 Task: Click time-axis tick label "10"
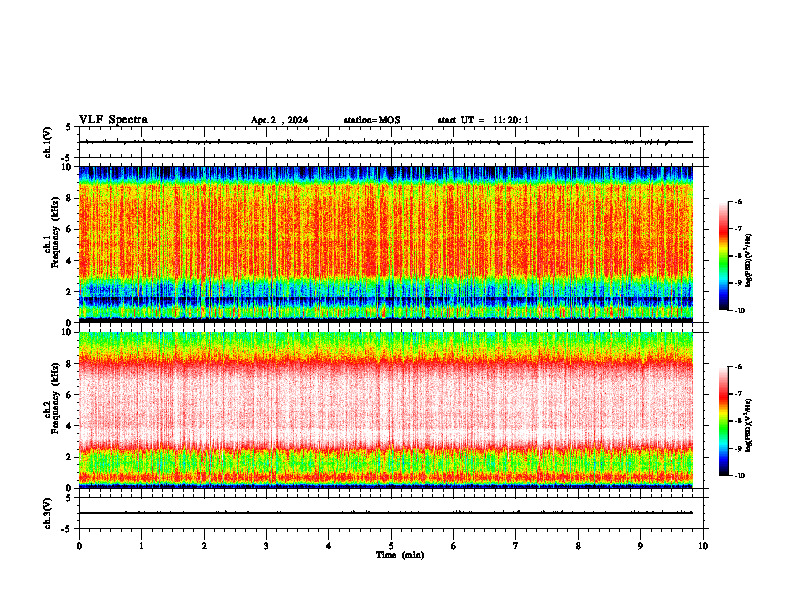(x=703, y=546)
